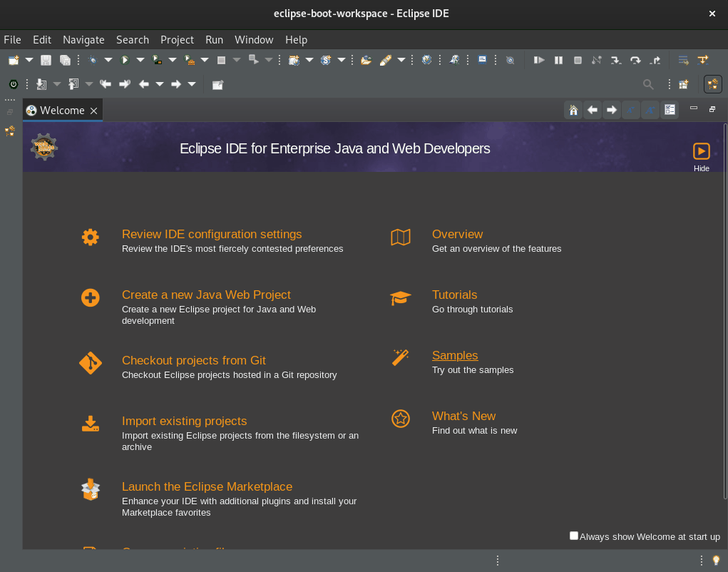Click the Step Over icon
Viewport: 728px width, 572px height.
click(635, 60)
